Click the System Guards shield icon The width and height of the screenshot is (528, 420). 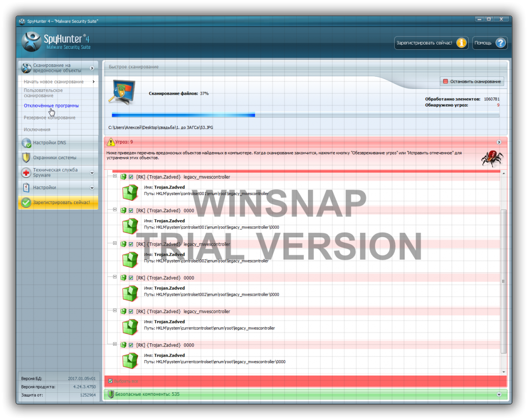26,158
